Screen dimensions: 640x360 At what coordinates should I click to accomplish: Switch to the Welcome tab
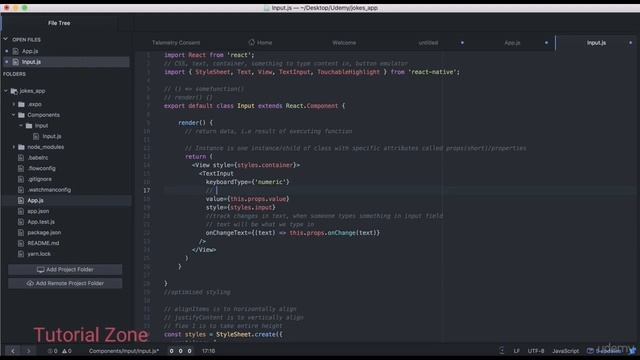tap(344, 42)
